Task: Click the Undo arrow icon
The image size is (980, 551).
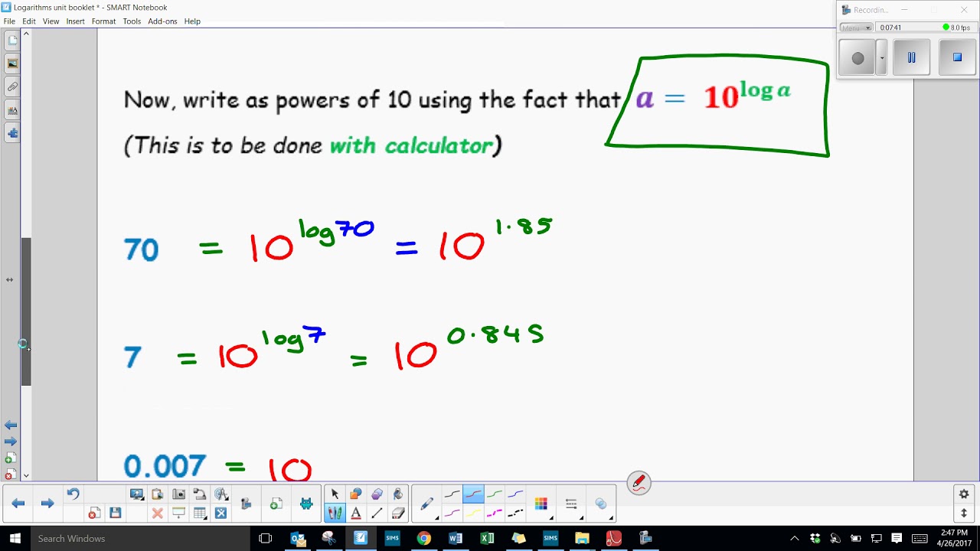Action: 73,494
